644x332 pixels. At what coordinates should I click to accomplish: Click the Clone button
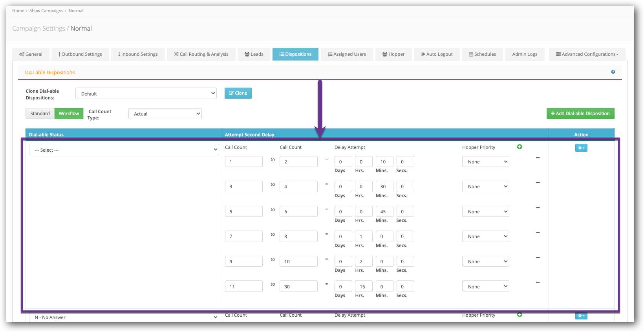point(238,93)
